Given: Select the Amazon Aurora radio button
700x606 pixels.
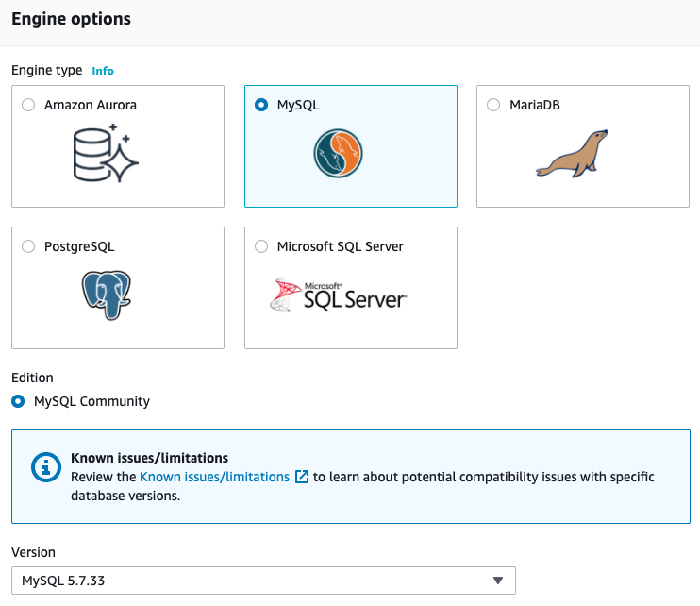Looking at the screenshot, I should pyautogui.click(x=28, y=105).
